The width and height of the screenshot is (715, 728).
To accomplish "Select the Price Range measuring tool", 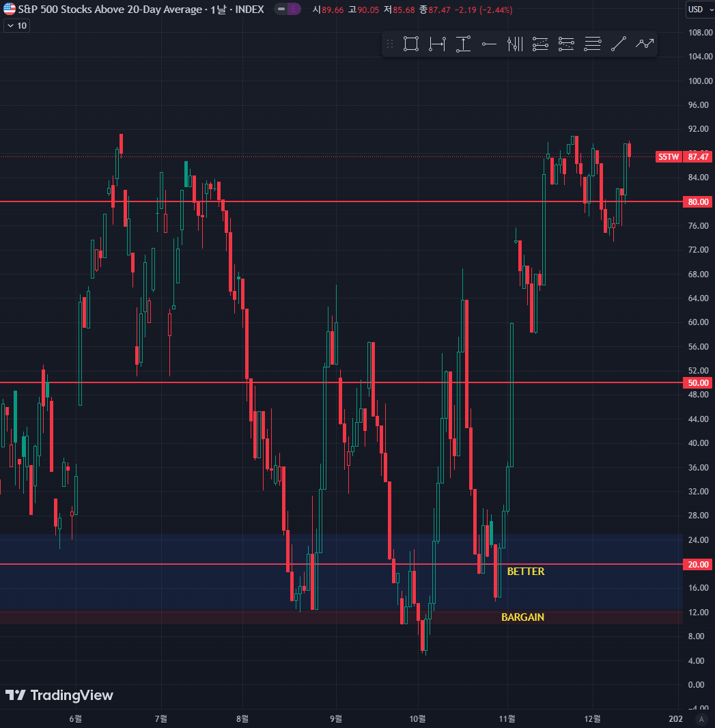I will click(463, 44).
